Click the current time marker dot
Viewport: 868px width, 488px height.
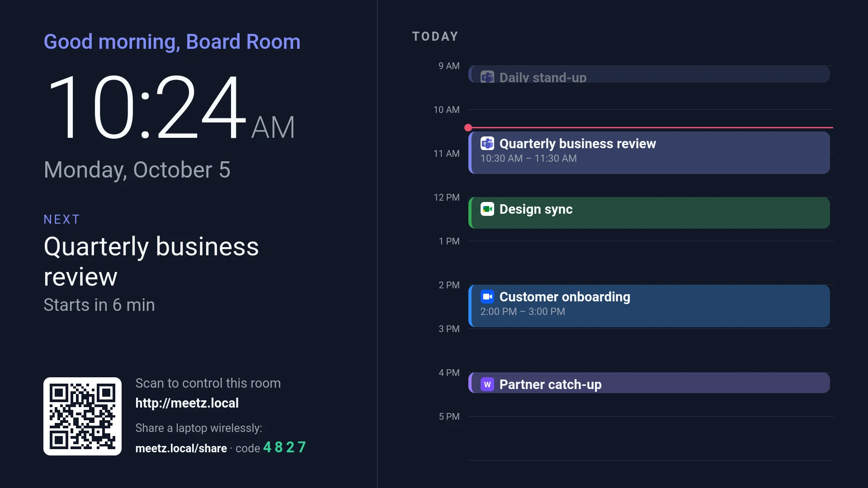[468, 127]
